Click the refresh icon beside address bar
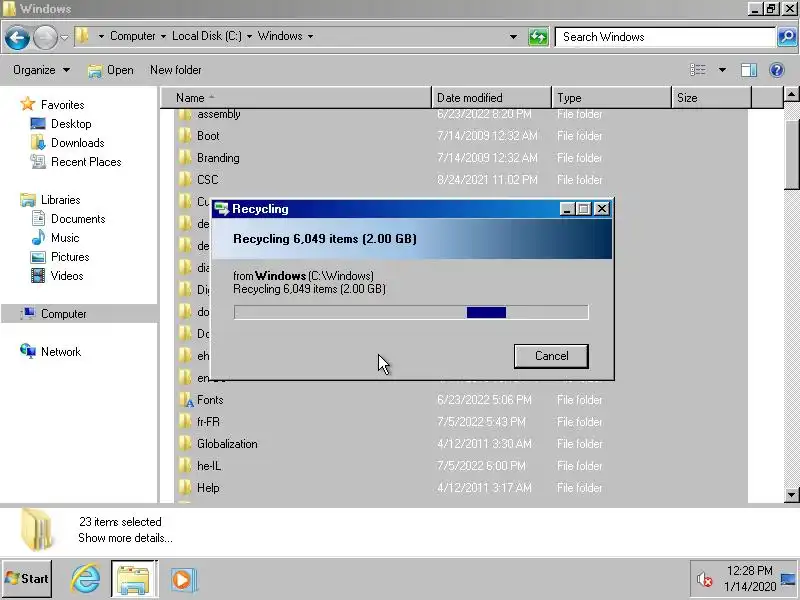 (538, 37)
